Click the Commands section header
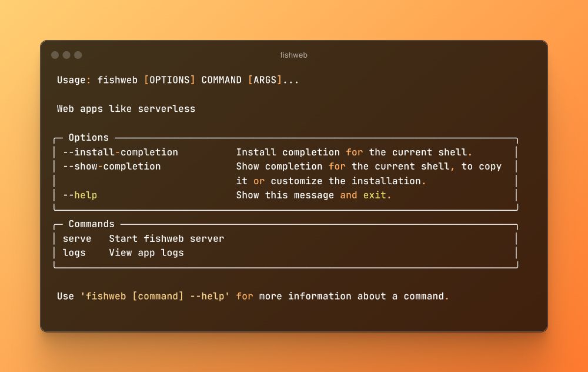This screenshot has width=588, height=372. [91, 224]
